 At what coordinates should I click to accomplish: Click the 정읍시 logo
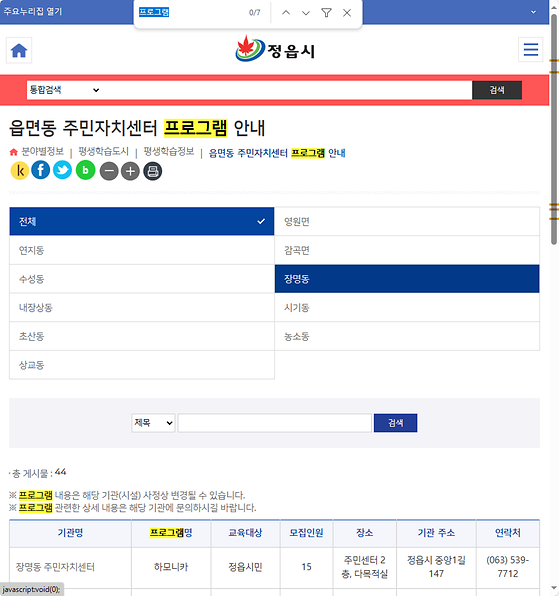[275, 49]
